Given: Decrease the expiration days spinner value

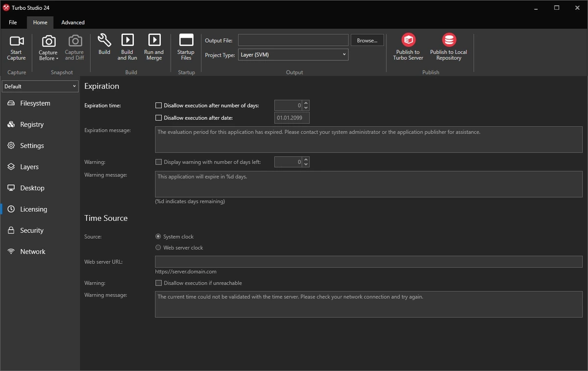Looking at the screenshot, I should click(x=306, y=108).
